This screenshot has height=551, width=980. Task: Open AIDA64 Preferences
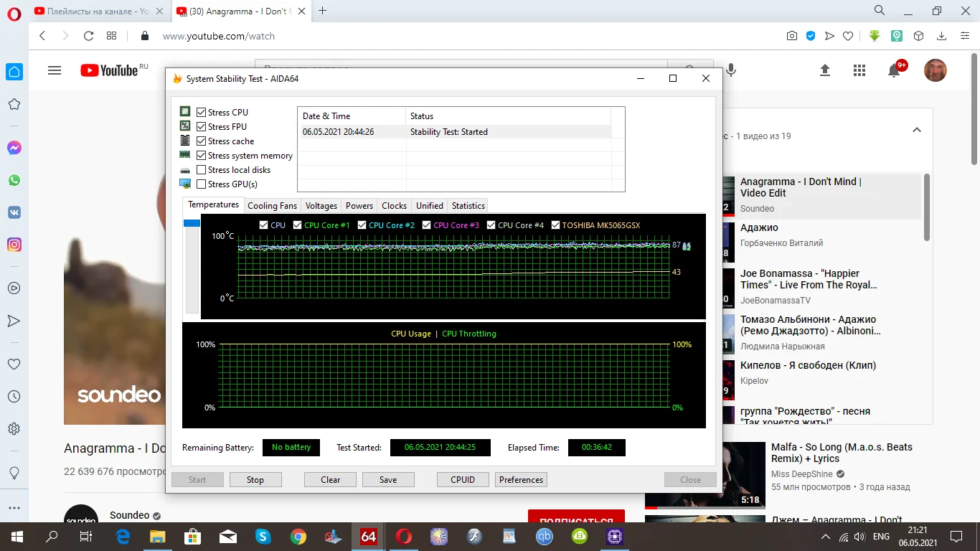[522, 480]
